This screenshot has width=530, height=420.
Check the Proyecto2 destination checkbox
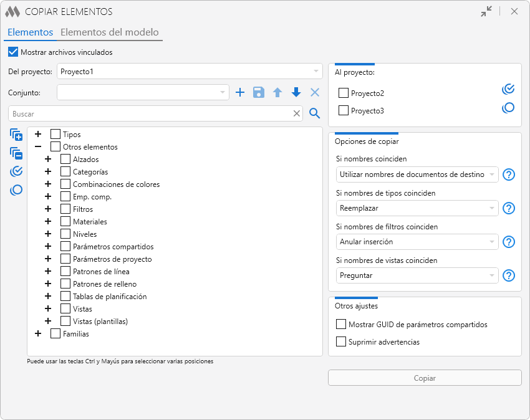(343, 93)
